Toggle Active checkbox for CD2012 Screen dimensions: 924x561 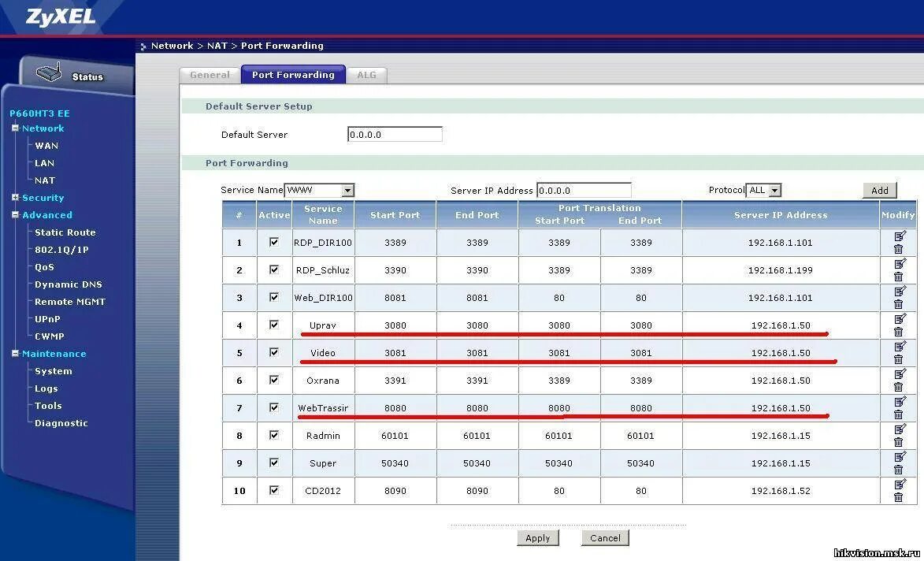pos(274,490)
